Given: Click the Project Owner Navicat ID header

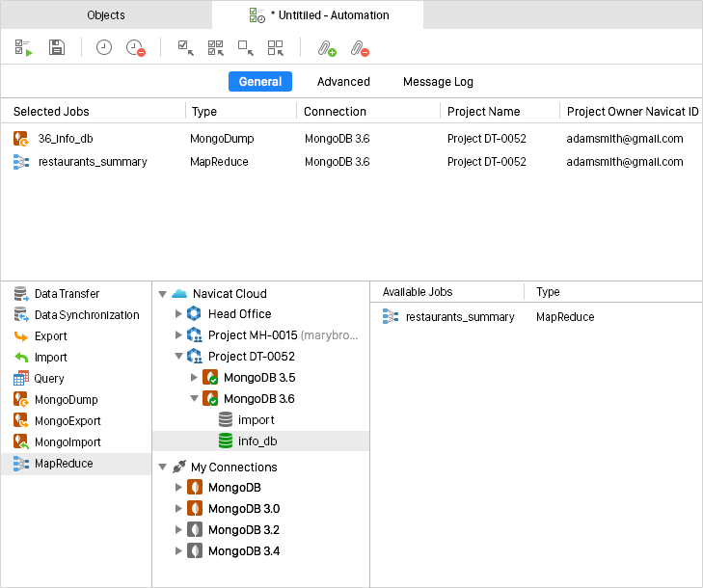Looking at the screenshot, I should click(633, 111).
